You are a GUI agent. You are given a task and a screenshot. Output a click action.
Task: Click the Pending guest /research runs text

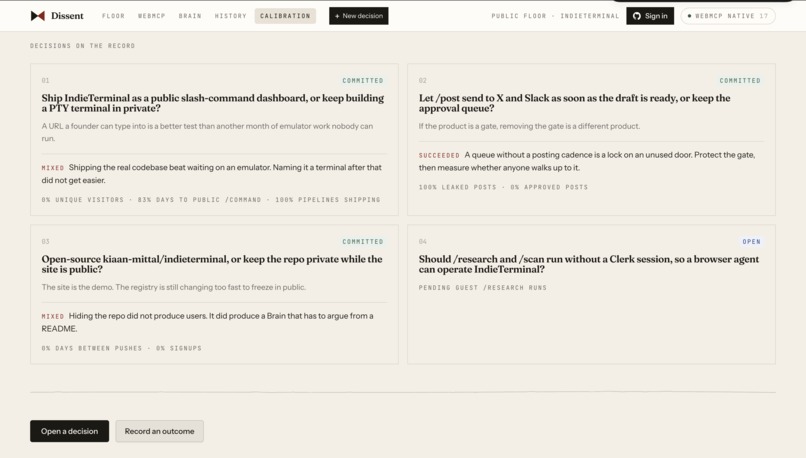click(x=483, y=288)
